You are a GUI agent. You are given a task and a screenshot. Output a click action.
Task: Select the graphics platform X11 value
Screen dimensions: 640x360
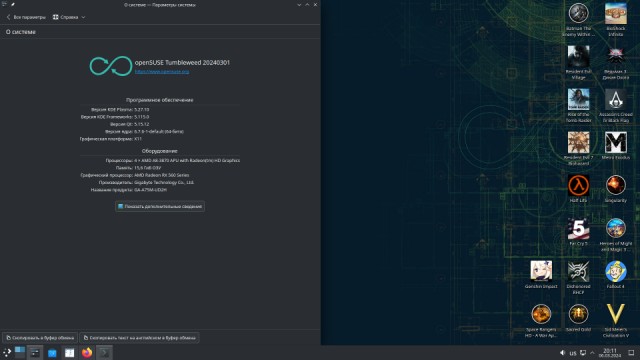coord(138,139)
